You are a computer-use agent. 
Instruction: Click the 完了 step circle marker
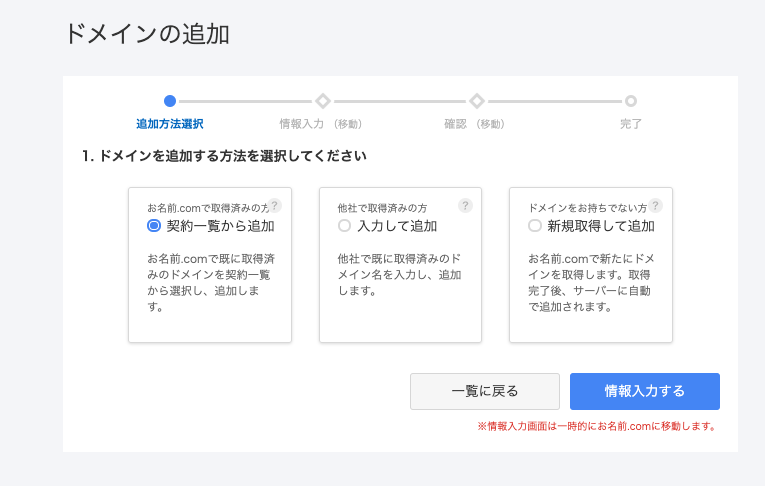tap(631, 101)
